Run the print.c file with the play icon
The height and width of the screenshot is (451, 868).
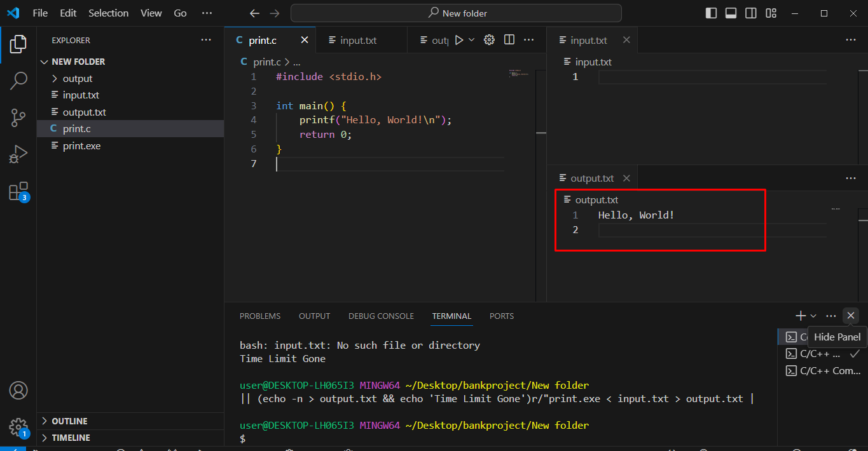click(x=459, y=39)
